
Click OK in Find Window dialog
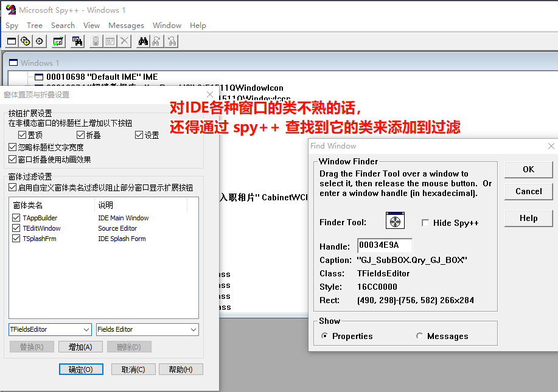point(528,169)
